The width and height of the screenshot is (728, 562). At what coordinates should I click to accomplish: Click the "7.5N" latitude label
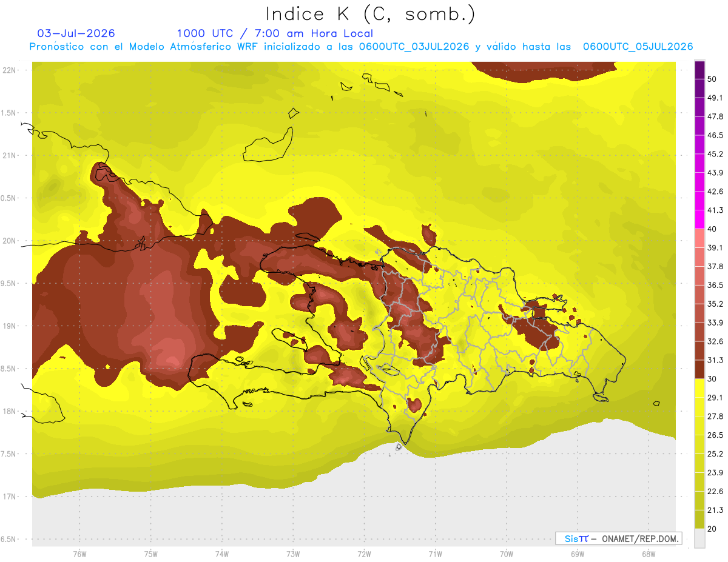9,454
